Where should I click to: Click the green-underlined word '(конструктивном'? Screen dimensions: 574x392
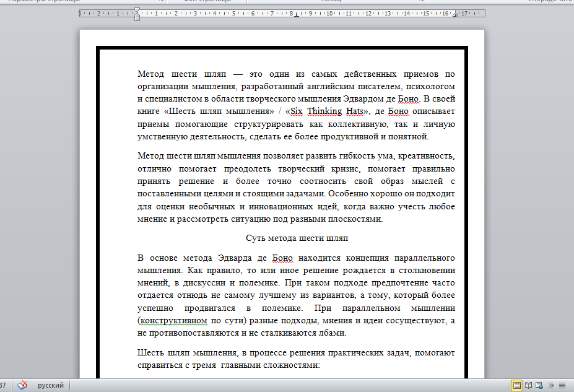172,321
